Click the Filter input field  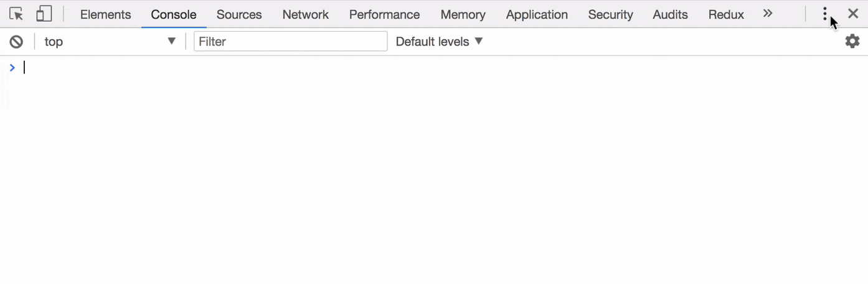(x=290, y=42)
